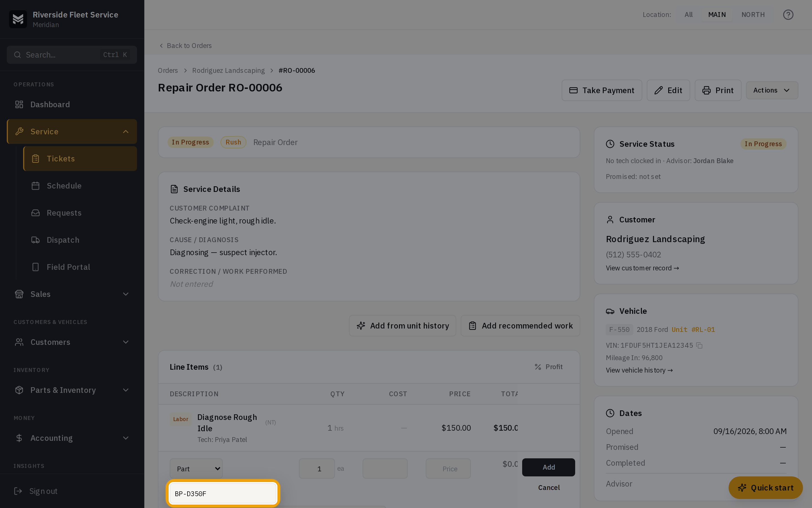Viewport: 812px width, 508px height.
Task: Open the Part line type dropdown
Action: click(x=196, y=469)
